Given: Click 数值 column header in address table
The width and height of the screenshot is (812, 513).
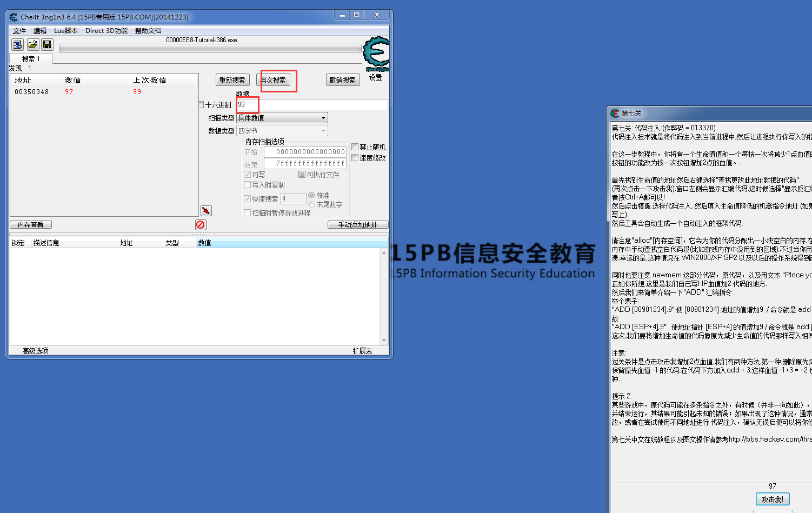Looking at the screenshot, I should pyautogui.click(x=292, y=243).
